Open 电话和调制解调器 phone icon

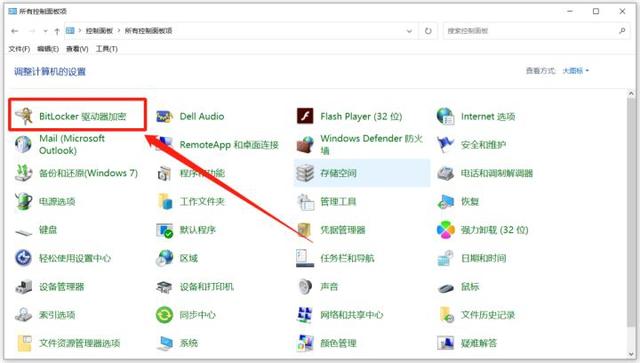[445, 173]
